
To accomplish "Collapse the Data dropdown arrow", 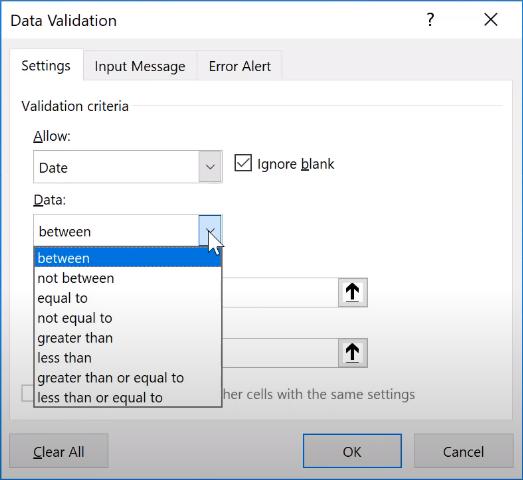I will click(x=210, y=230).
